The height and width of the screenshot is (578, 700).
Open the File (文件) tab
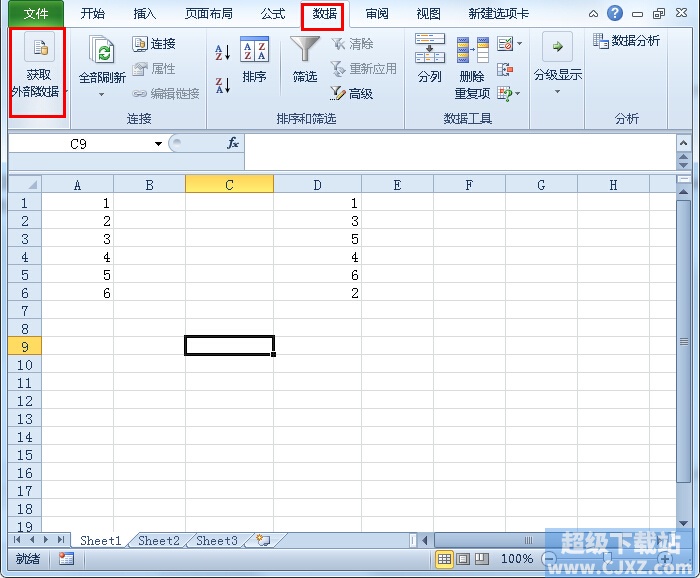pos(36,13)
